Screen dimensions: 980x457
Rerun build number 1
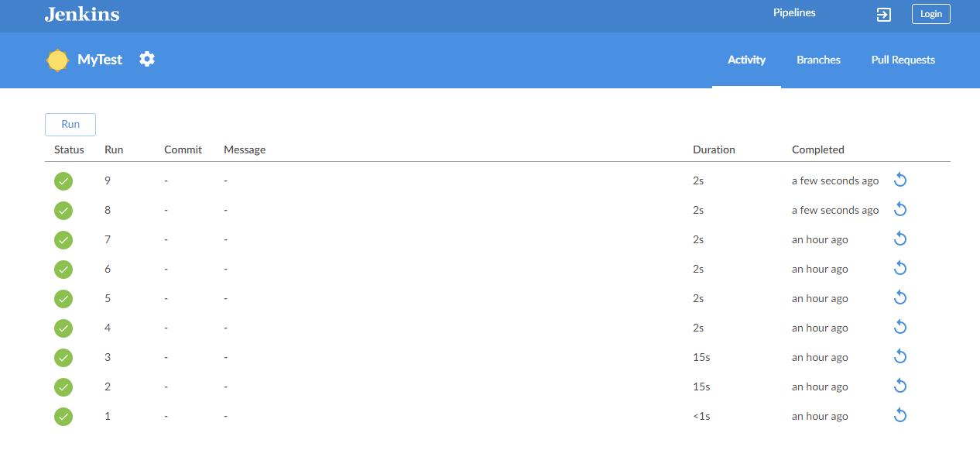(x=900, y=416)
